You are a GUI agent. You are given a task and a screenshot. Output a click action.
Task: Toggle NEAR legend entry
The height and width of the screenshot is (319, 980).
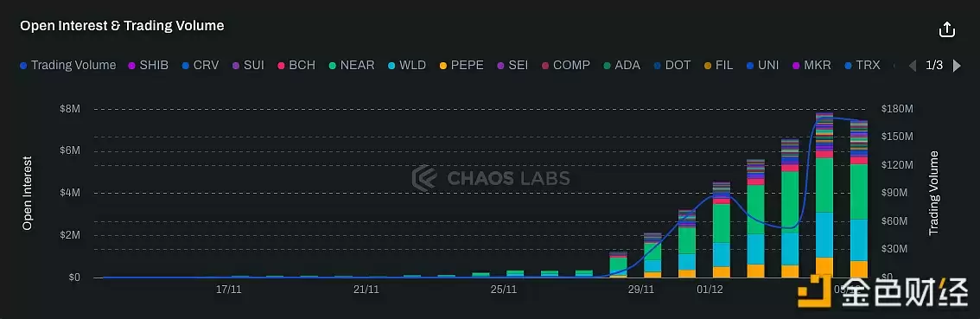click(x=351, y=65)
